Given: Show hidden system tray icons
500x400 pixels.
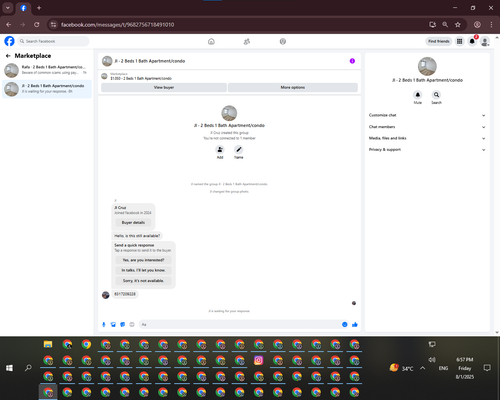Looking at the screenshot, I should [x=423, y=368].
